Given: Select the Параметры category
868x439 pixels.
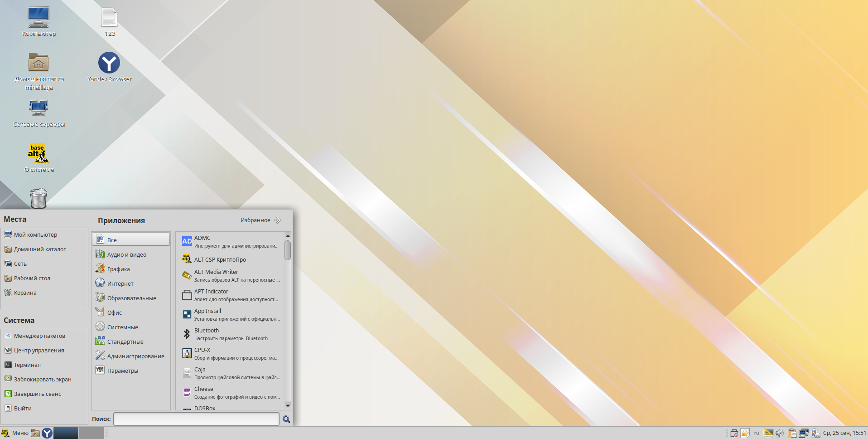Looking at the screenshot, I should pyautogui.click(x=131, y=371).
